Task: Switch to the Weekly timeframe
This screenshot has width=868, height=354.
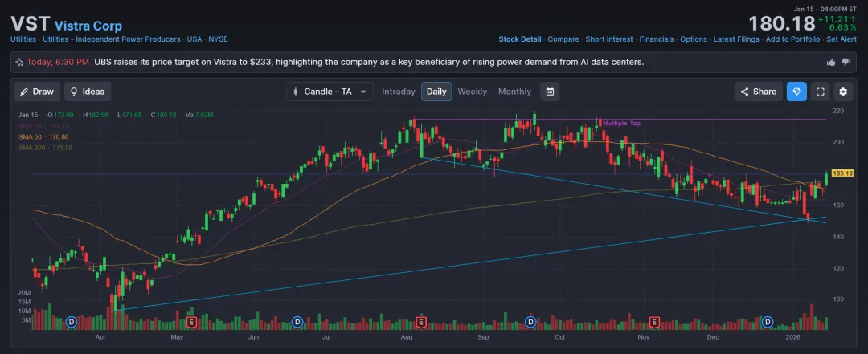Action: click(x=473, y=92)
